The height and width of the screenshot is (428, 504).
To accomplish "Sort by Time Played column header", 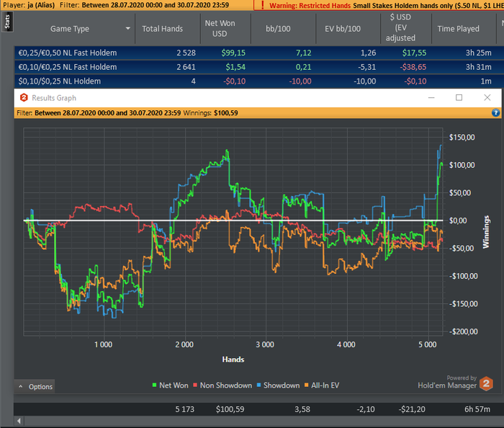I will pyautogui.click(x=458, y=29).
